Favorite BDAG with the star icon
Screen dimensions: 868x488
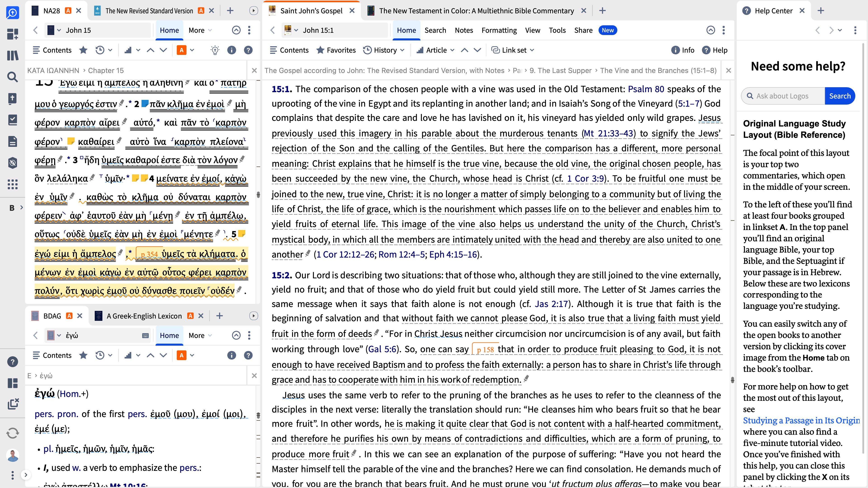pos(83,355)
